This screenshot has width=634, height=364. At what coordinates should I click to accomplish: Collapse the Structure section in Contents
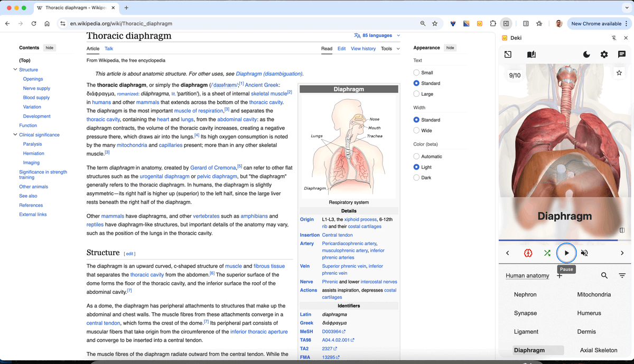point(15,69)
